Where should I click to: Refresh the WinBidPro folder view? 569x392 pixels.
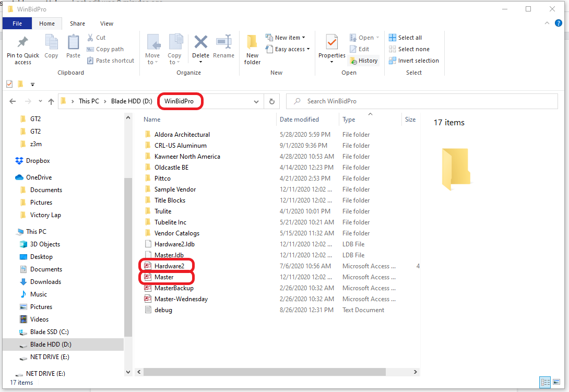tap(272, 101)
